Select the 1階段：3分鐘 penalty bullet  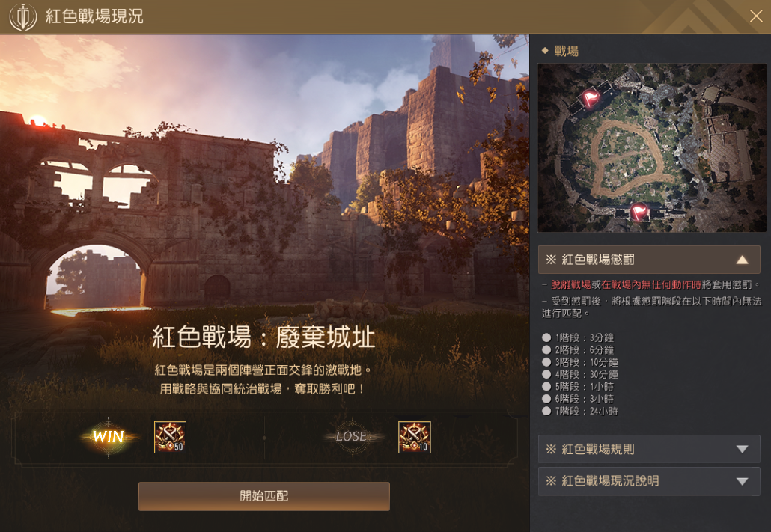click(x=546, y=337)
